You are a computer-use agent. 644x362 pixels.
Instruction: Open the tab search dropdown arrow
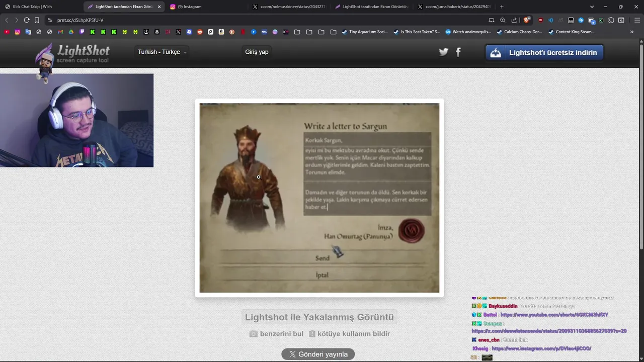(592, 7)
